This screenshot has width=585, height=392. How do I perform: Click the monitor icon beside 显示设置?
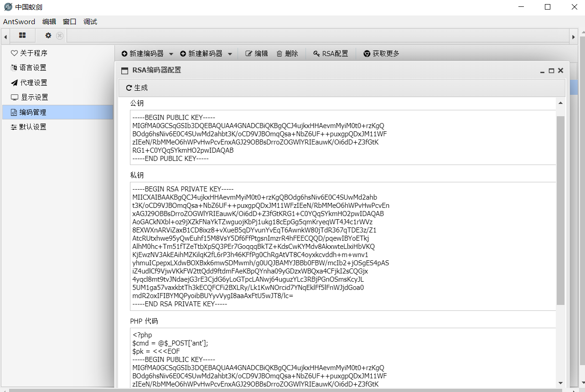pyautogui.click(x=15, y=98)
